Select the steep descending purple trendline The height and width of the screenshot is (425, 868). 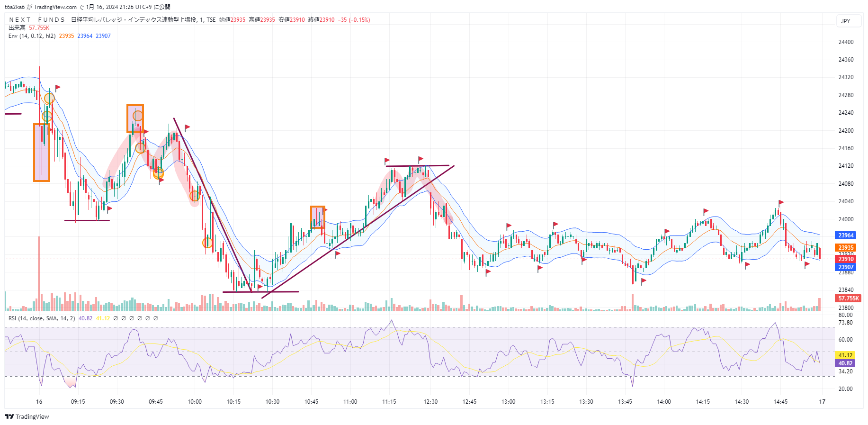coord(213,205)
